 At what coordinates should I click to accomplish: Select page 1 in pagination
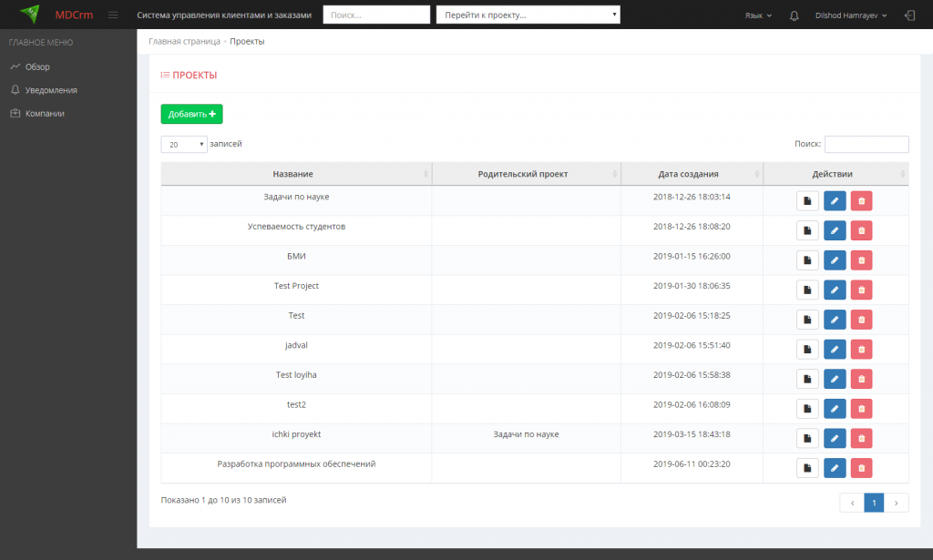[874, 503]
